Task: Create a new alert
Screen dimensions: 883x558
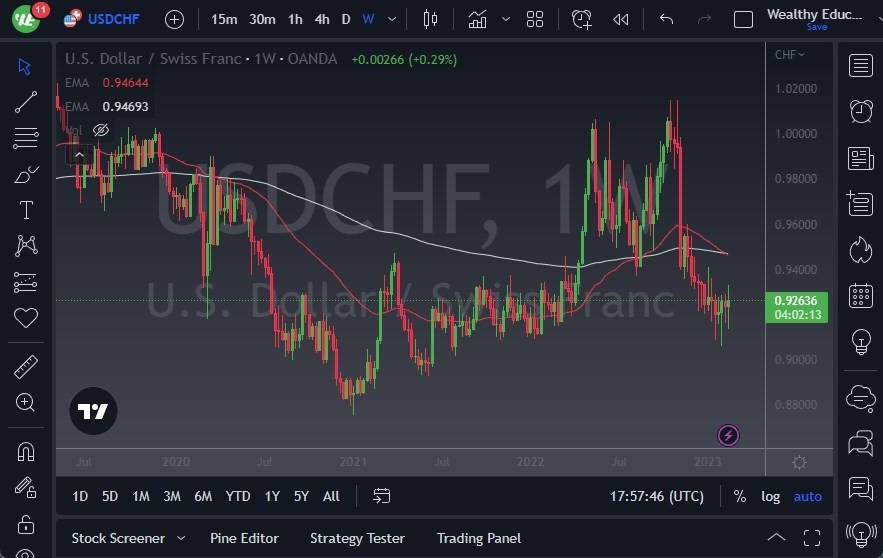Action: click(582, 20)
